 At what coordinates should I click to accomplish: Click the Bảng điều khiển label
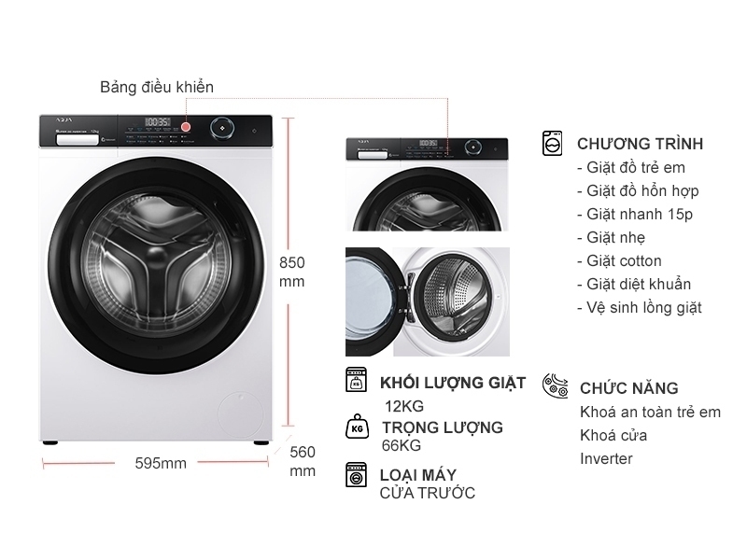pyautogui.click(x=157, y=87)
